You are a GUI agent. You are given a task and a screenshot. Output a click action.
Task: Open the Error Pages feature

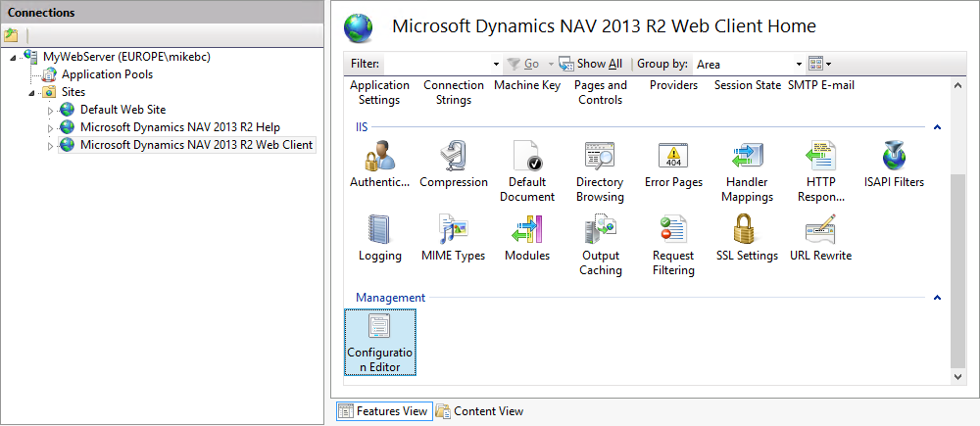point(673,157)
